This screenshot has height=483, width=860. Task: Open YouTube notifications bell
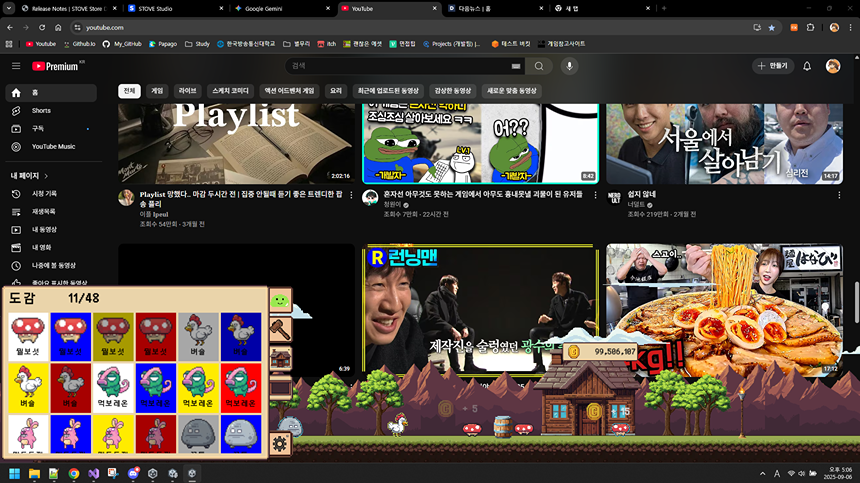click(807, 66)
